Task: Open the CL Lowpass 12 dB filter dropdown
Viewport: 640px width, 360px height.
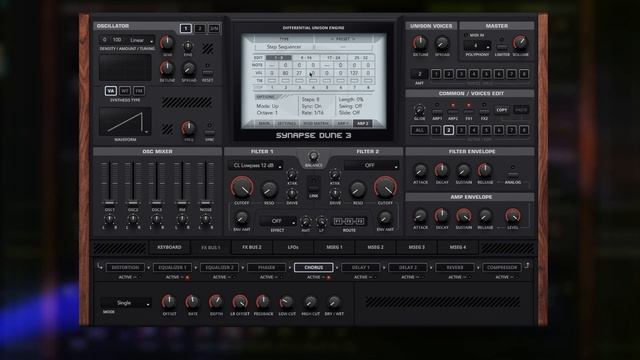Action: pos(256,165)
